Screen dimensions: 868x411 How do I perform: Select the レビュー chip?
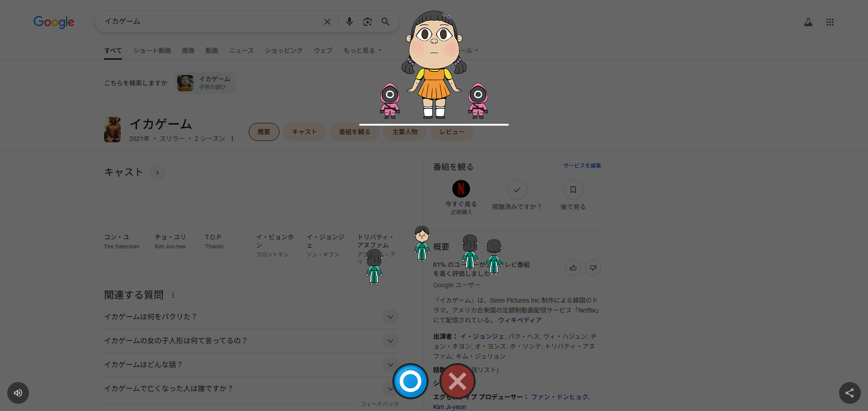452,132
